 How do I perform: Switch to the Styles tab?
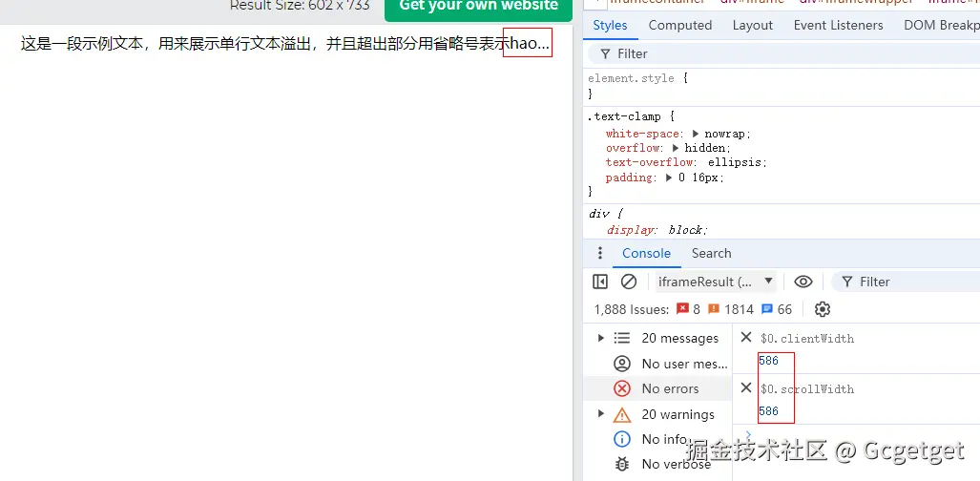610,25
